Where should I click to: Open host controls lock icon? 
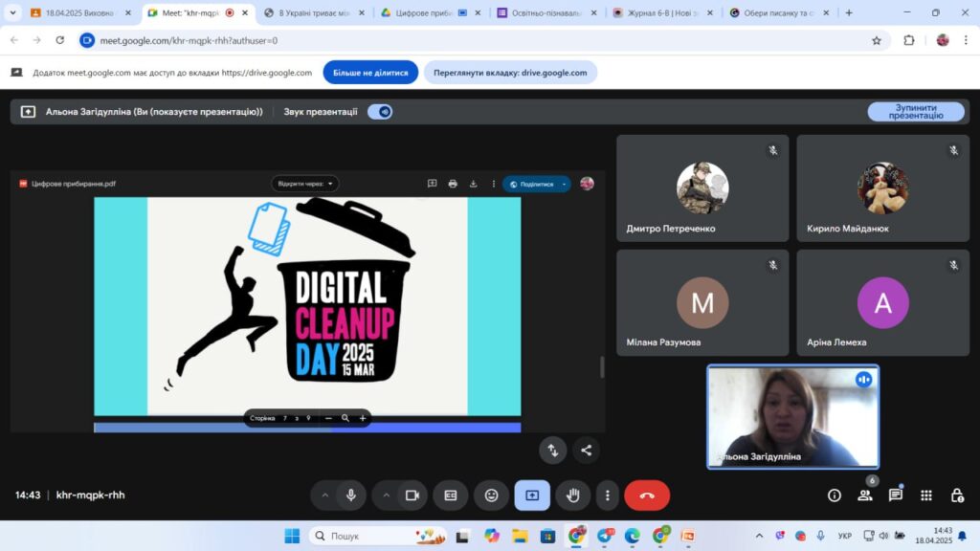957,496
